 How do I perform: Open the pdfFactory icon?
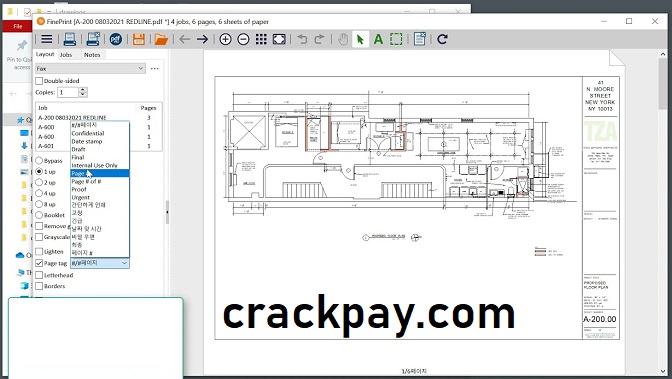point(116,39)
